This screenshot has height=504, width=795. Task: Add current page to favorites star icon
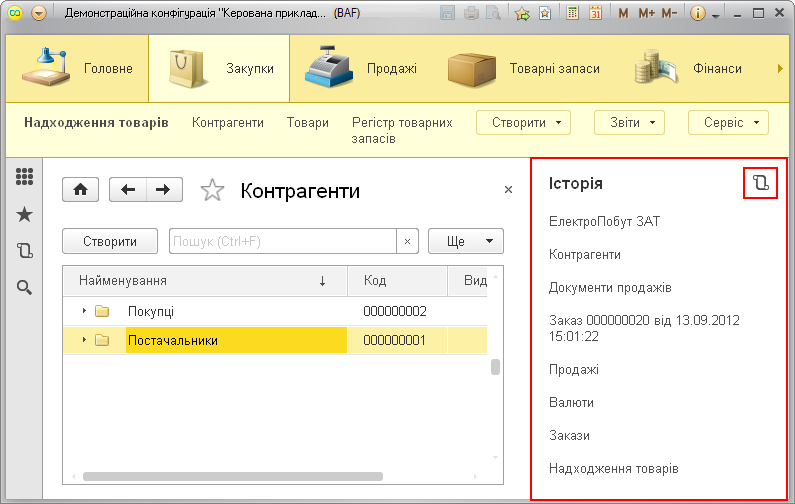click(522, 13)
